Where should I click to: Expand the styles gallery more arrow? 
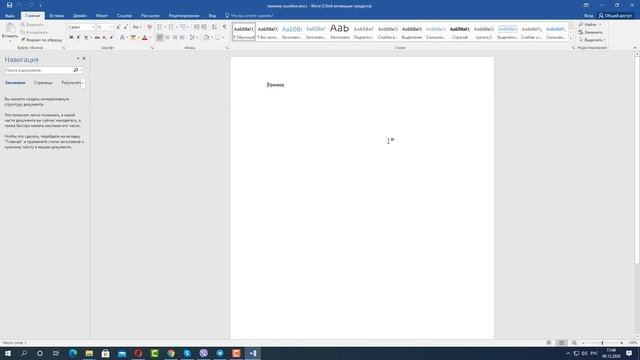point(571,38)
